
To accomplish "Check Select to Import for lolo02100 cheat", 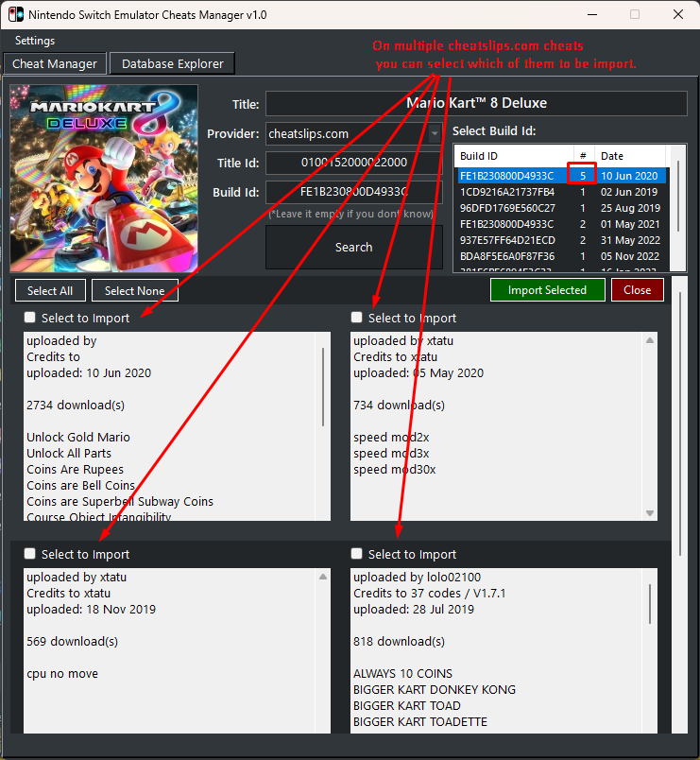I will pyautogui.click(x=356, y=554).
